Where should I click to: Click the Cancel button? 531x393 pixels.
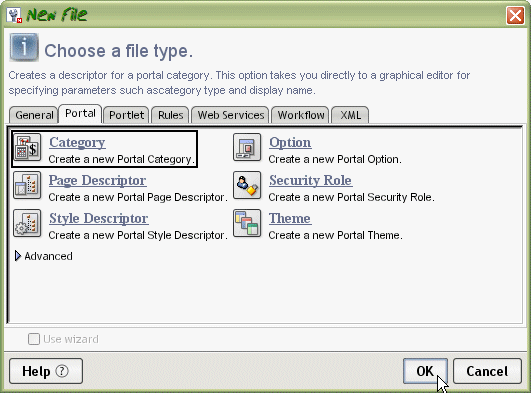coord(487,371)
